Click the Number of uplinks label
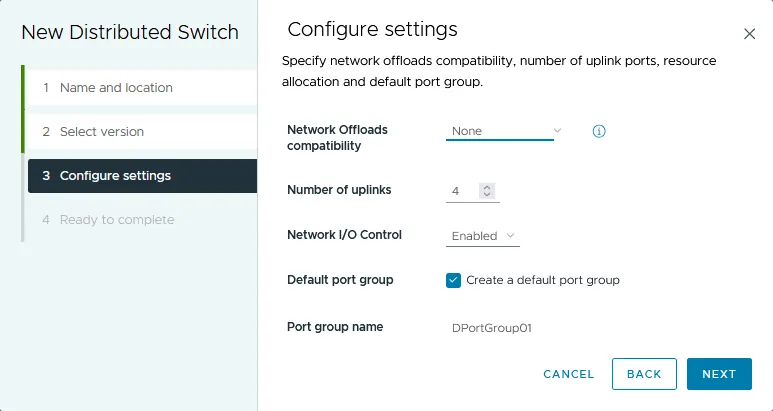Screen dimensions: 773x411 pos(339,190)
